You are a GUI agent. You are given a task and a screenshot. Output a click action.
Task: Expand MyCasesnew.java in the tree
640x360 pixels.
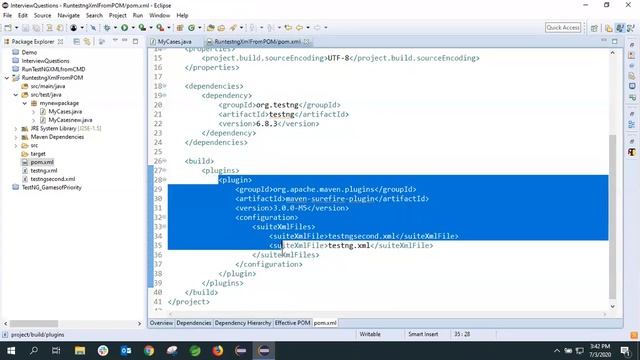pyautogui.click(x=33, y=120)
